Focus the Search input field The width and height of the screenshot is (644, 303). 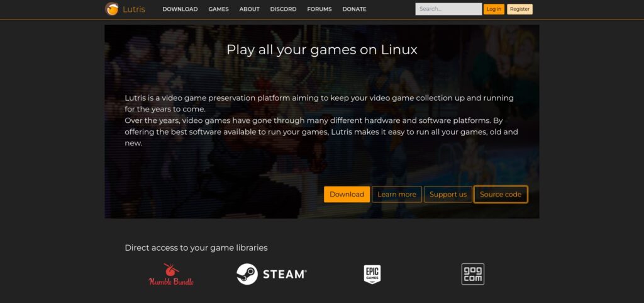pos(448,9)
